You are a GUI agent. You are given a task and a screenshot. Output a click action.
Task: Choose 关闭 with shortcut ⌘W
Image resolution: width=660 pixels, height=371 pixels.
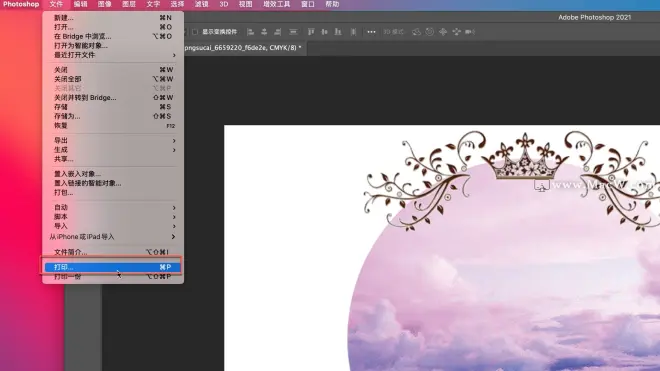click(x=113, y=70)
